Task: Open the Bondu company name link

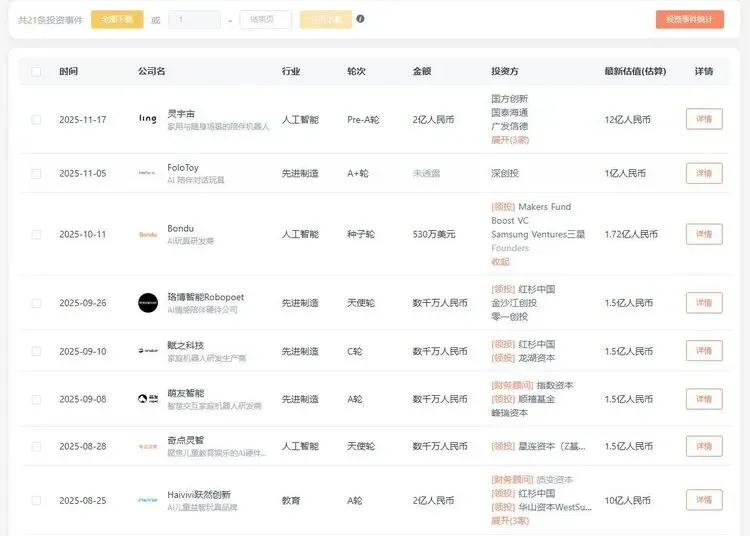Action: point(180,229)
